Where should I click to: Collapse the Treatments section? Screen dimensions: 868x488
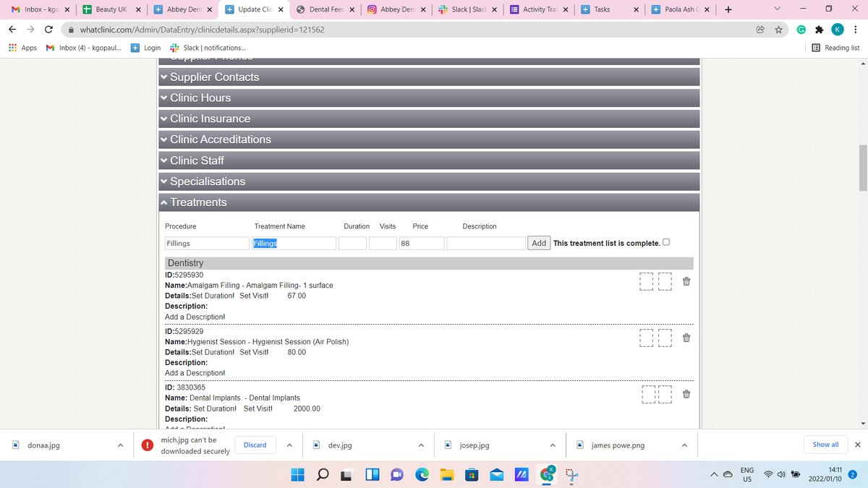pyautogui.click(x=198, y=202)
